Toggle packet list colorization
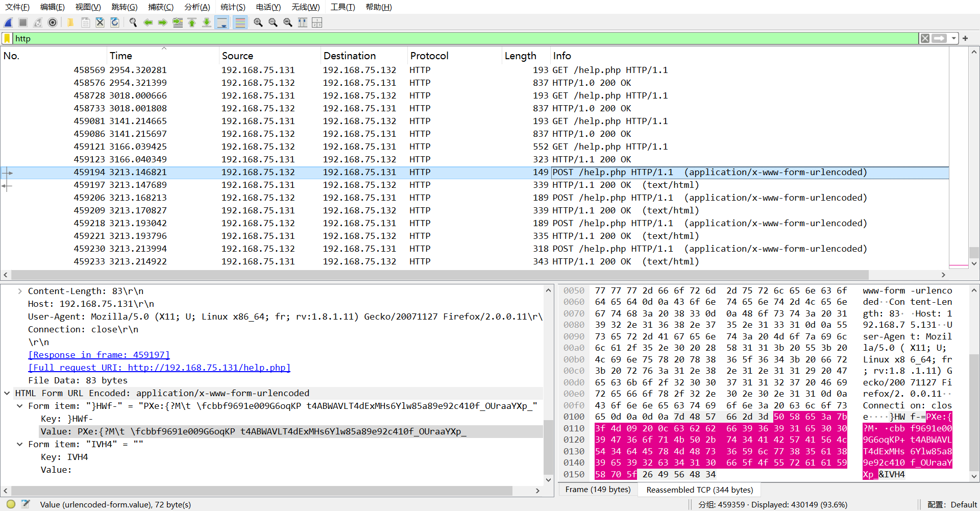Viewport: 980px width, 511px height. tap(240, 22)
